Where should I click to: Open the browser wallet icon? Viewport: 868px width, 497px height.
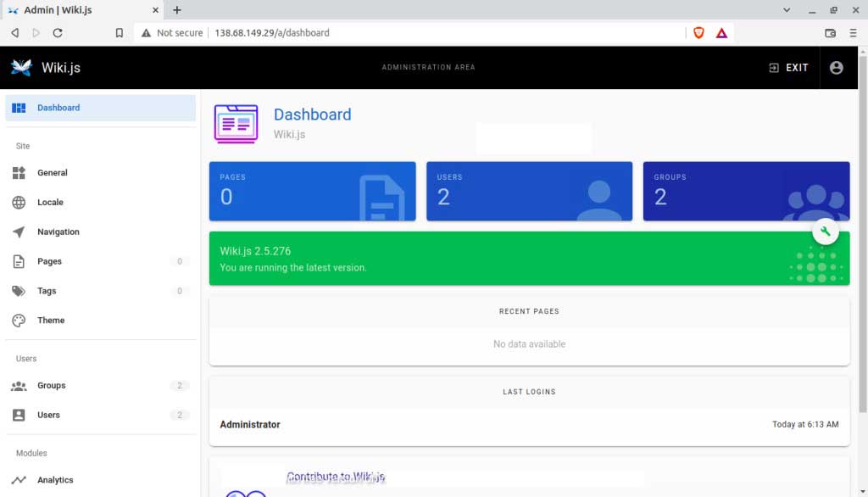tap(830, 33)
